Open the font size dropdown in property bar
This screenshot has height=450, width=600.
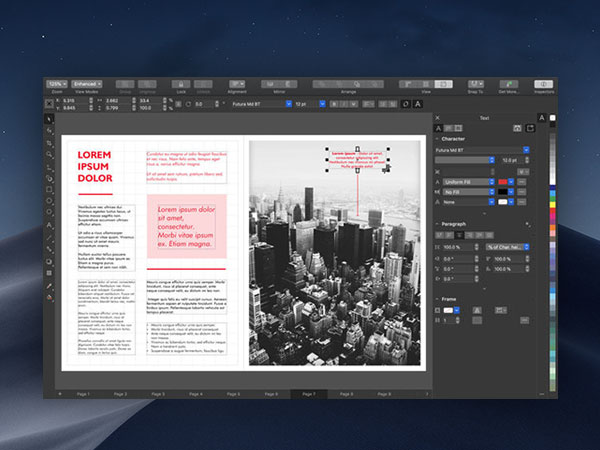(322, 104)
